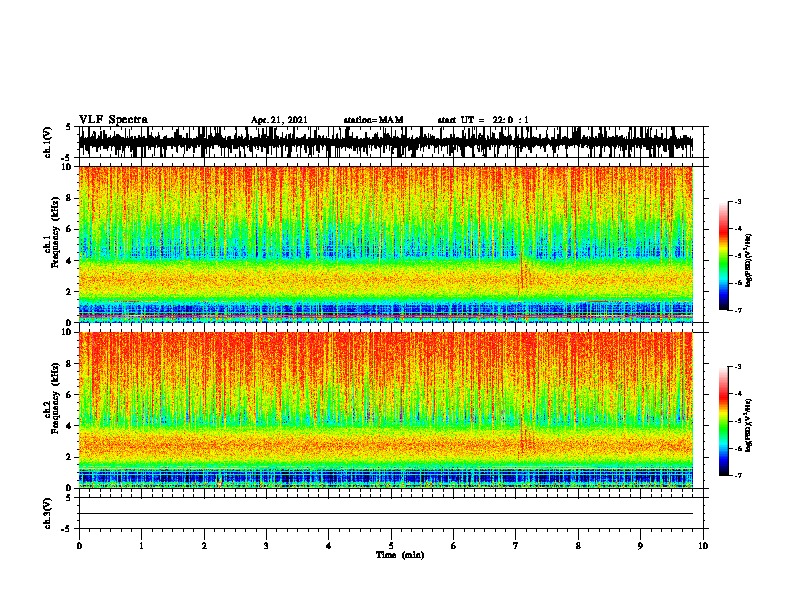The image size is (792, 612).
Task: Click the "10" tick on the time axis
Action: point(703,546)
